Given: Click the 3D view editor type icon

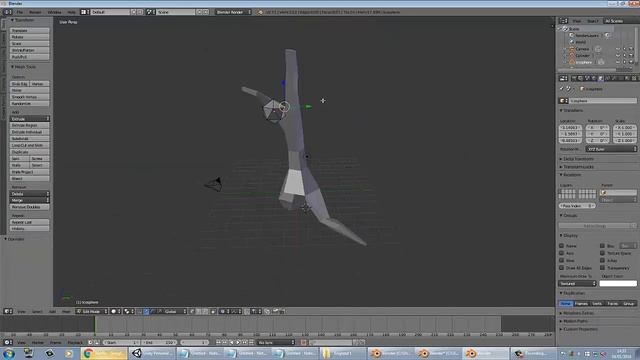Looking at the screenshot, I should tap(8, 311).
